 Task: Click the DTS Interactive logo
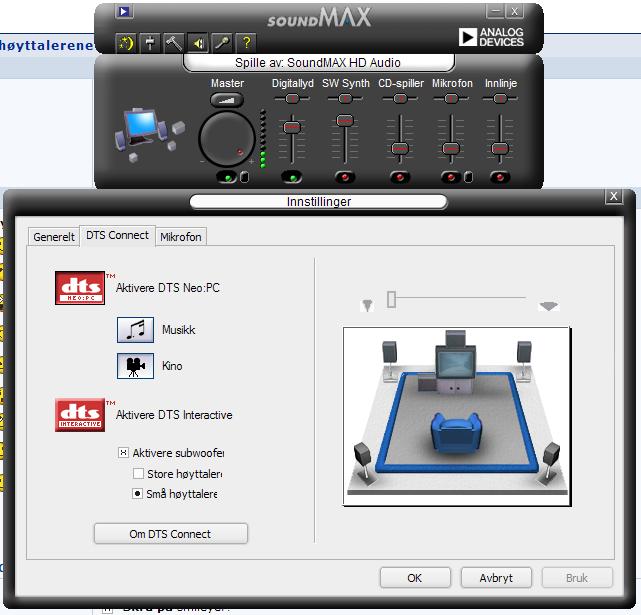[x=80, y=415]
